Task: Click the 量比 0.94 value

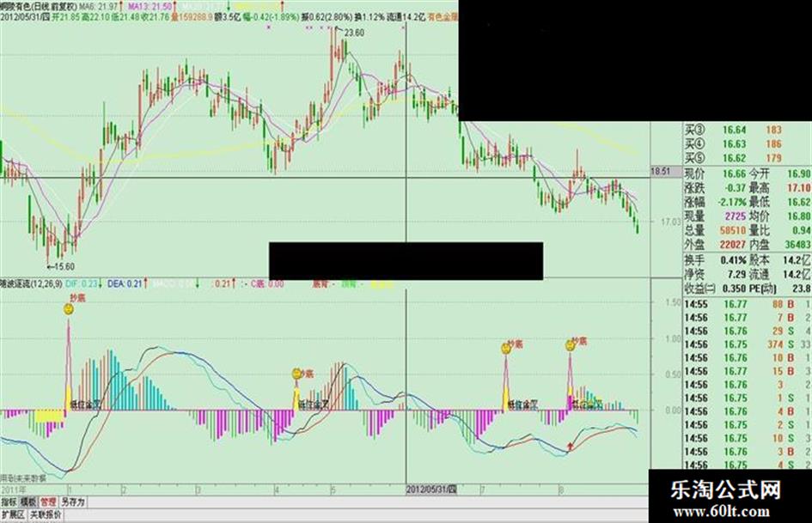Action: [x=801, y=230]
